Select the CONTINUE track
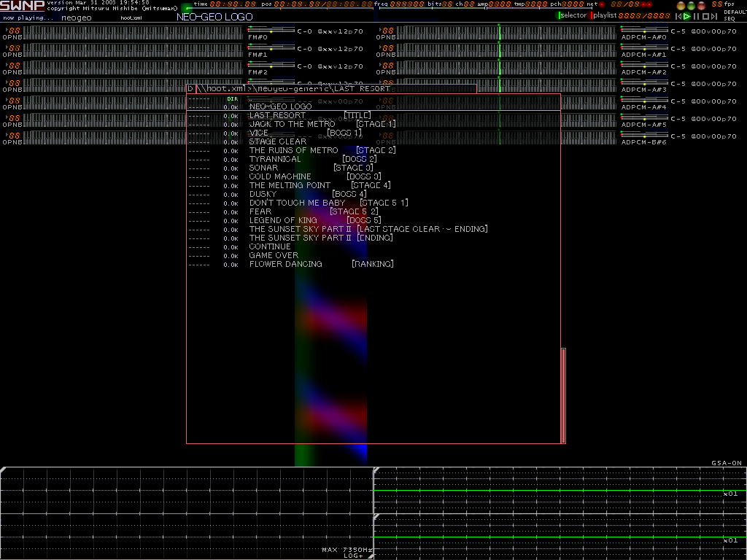The width and height of the screenshot is (747, 560). 374,246
